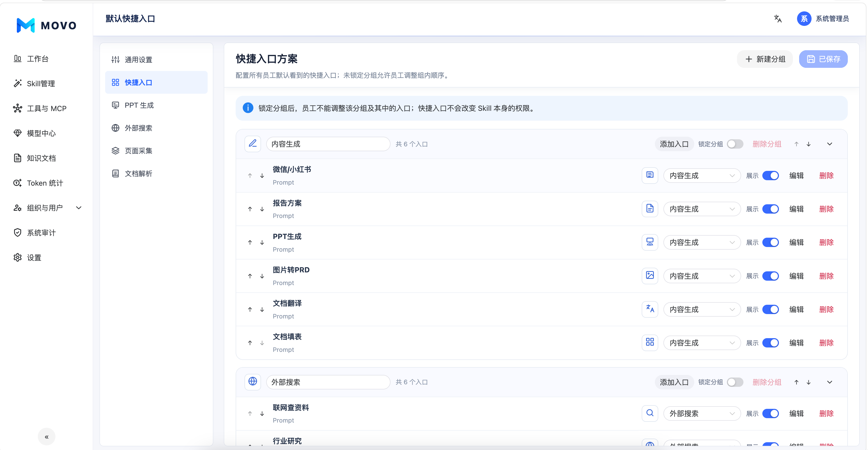Image resolution: width=868 pixels, height=450 pixels.
Task: Click the 已保存 save button
Action: point(823,59)
